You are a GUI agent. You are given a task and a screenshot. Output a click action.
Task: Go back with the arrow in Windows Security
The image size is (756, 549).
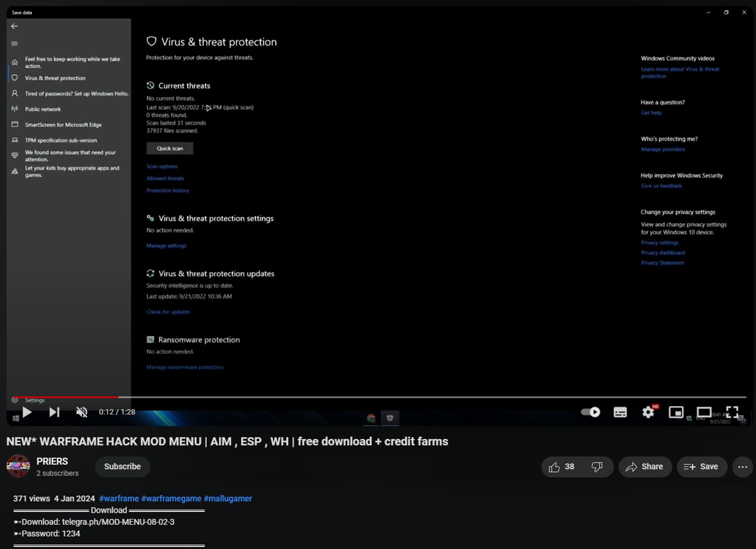[14, 26]
